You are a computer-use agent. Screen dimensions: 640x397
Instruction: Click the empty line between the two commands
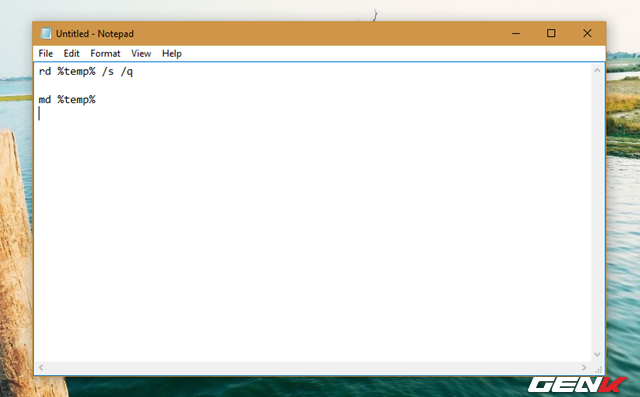(313, 86)
